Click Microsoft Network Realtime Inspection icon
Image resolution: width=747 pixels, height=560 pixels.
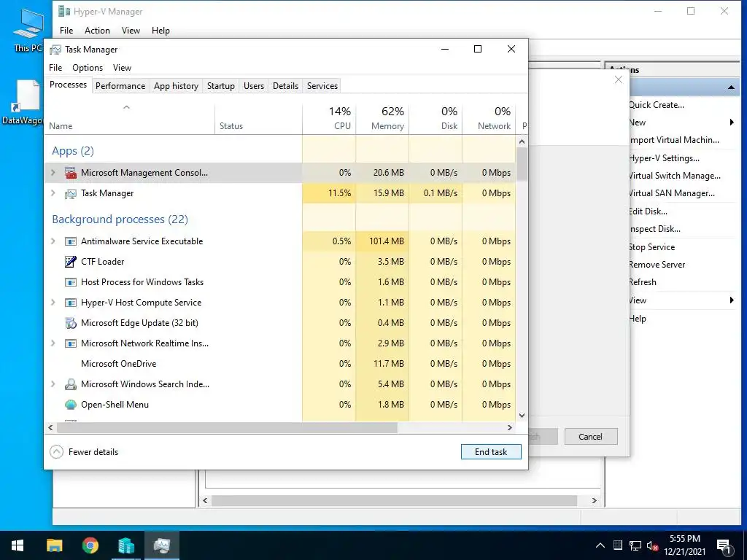[71, 343]
